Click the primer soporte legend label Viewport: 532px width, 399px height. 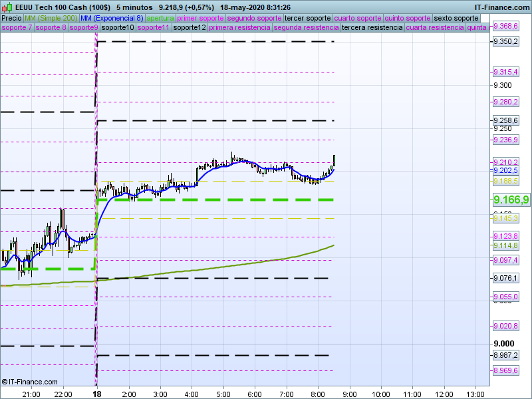click(201, 18)
